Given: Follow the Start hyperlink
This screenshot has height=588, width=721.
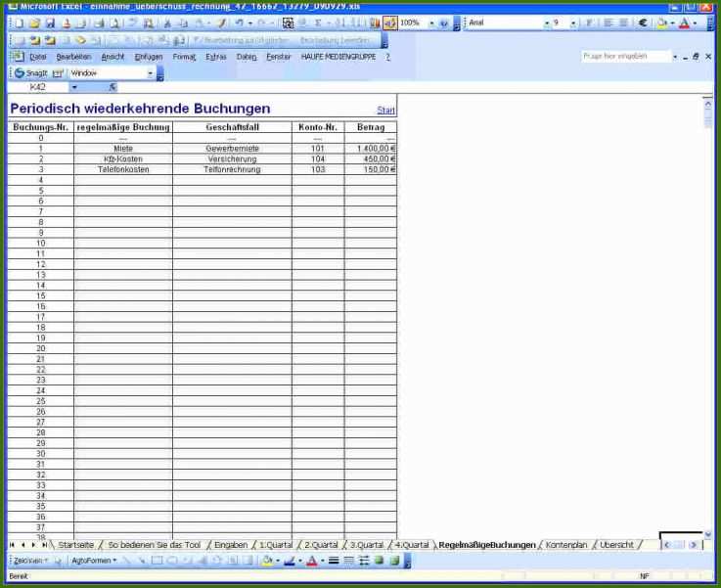Looking at the screenshot, I should tap(385, 111).
